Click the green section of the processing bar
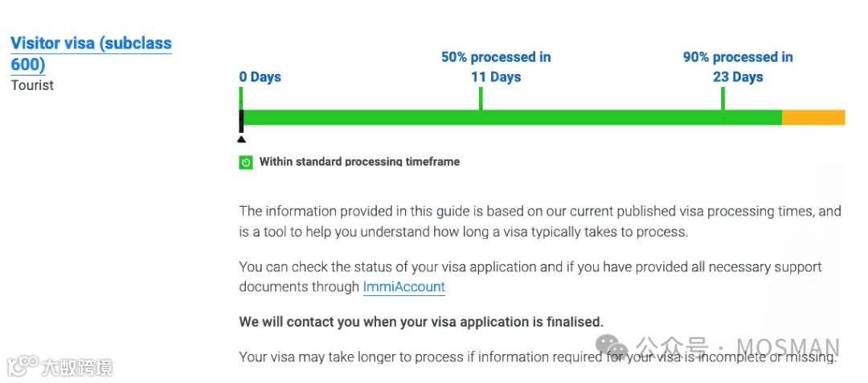This screenshot has height=383, width=868. coord(512,117)
